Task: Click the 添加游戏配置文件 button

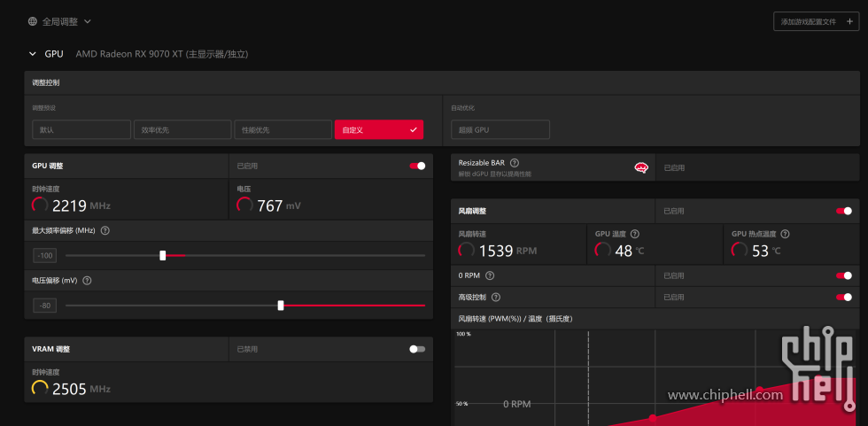Action: [x=816, y=21]
